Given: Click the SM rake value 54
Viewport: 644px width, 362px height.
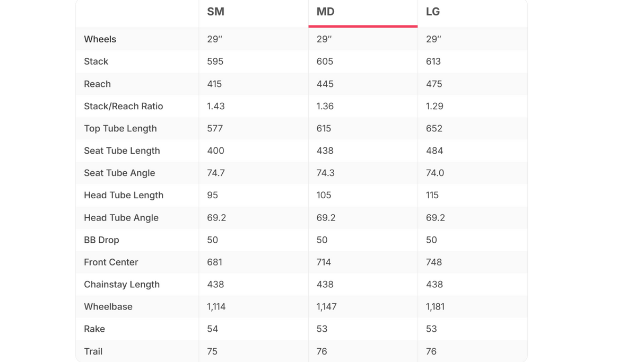Looking at the screenshot, I should (x=212, y=329).
